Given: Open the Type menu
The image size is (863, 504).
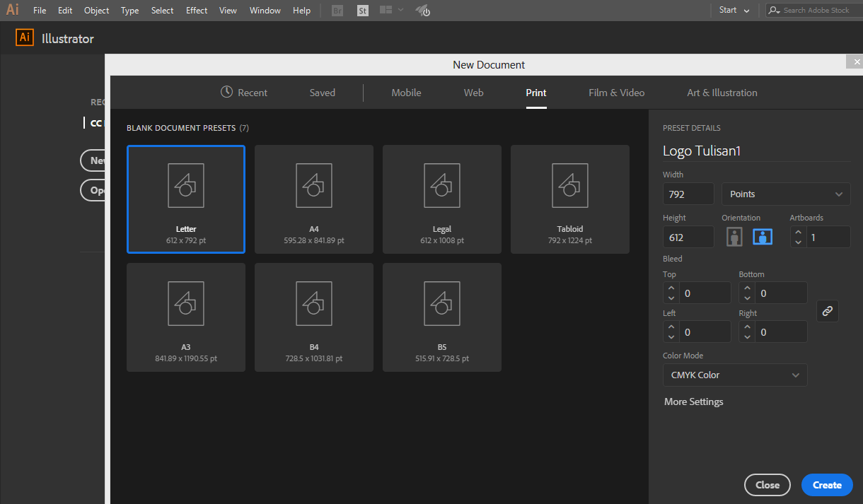Looking at the screenshot, I should pyautogui.click(x=129, y=11).
